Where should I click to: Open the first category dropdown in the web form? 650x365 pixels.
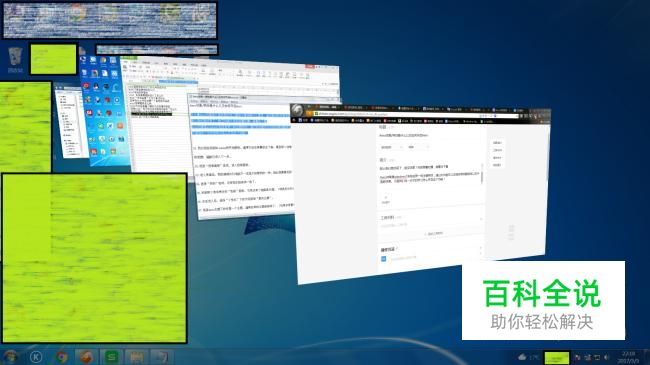[391, 147]
